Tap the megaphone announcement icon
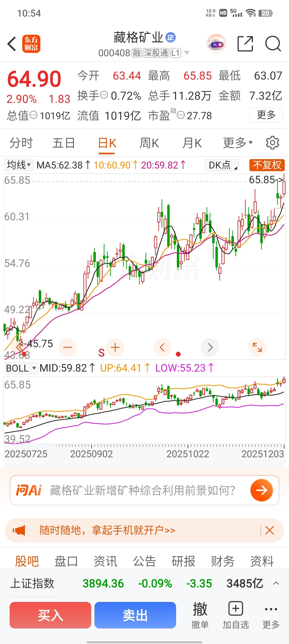The image size is (289, 644). [19, 530]
